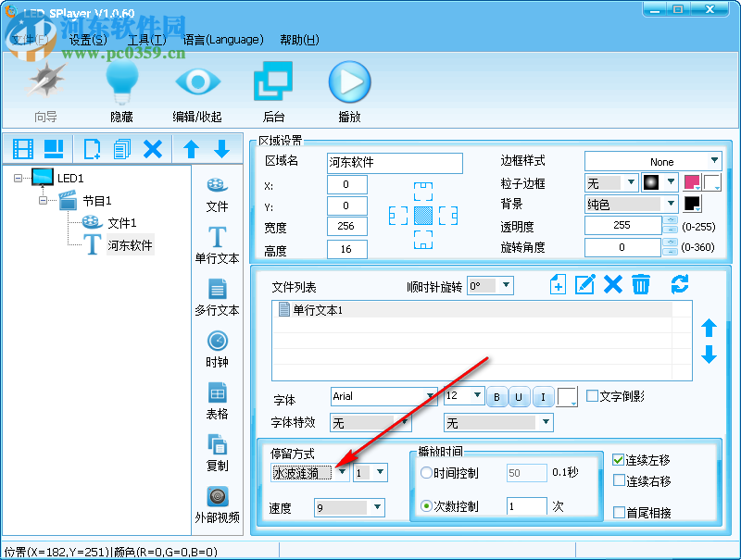Click the trash icon in the file list
741x560 pixels.
[x=641, y=285]
